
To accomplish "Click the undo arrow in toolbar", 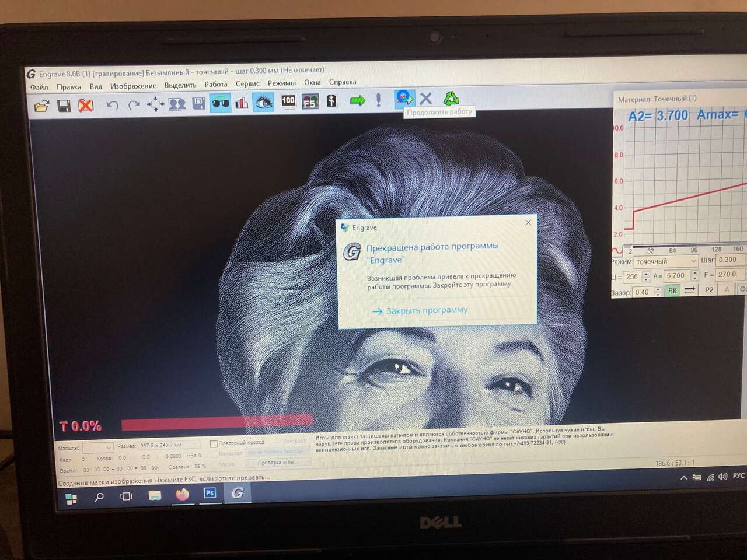I will [112, 105].
